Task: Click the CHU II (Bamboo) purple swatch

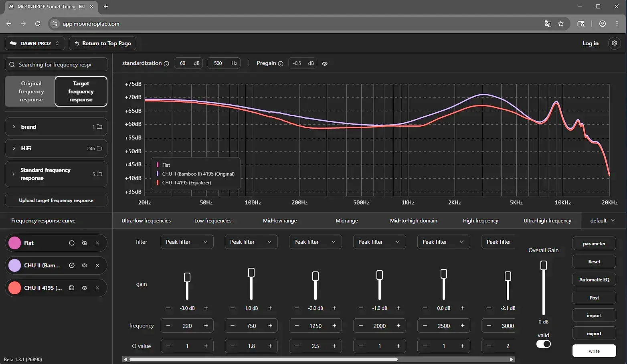Action: tap(15, 265)
